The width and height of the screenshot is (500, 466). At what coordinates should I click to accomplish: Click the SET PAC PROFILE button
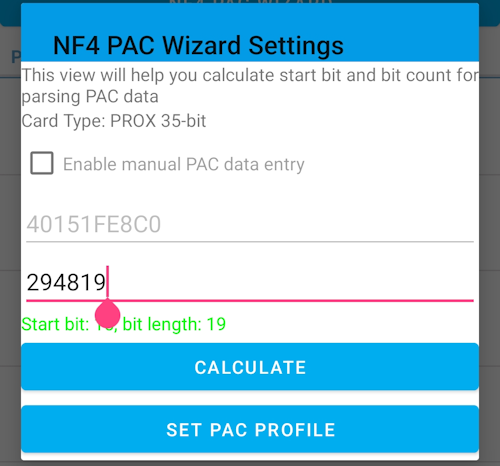(250, 429)
